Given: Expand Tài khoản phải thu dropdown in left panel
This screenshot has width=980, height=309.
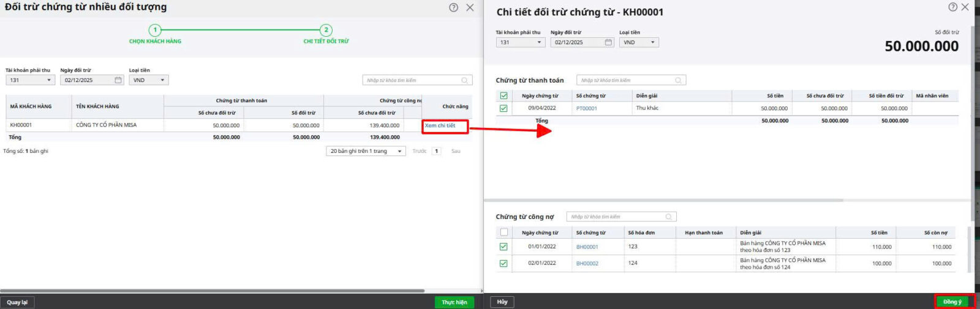Looking at the screenshot, I should 49,80.
